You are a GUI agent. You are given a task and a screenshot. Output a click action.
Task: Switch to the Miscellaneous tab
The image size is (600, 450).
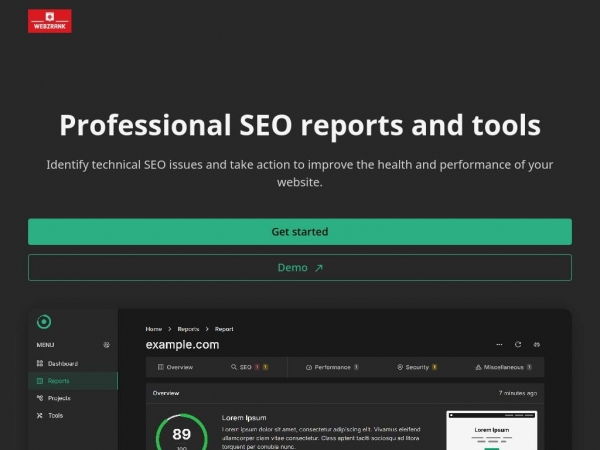pyautogui.click(x=503, y=367)
